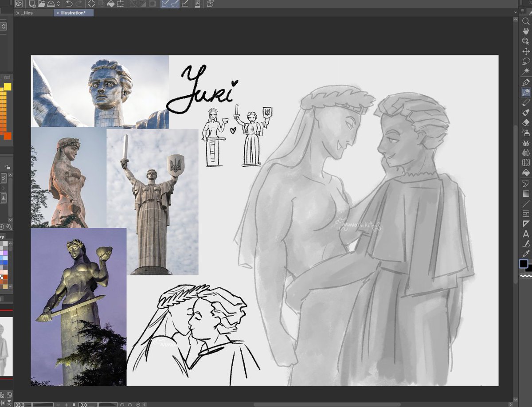This screenshot has height=407, width=532.
Task: Close the _files tab
Action: (18, 13)
